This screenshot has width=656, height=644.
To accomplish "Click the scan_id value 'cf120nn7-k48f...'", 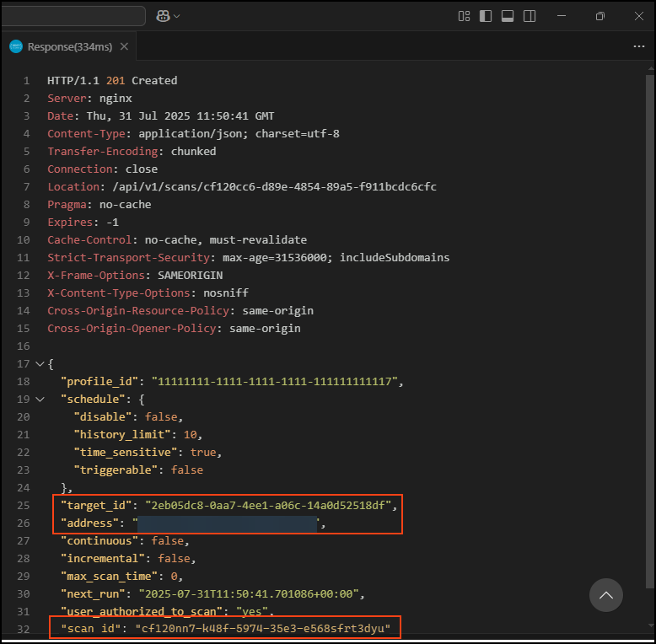I will tap(263, 629).
